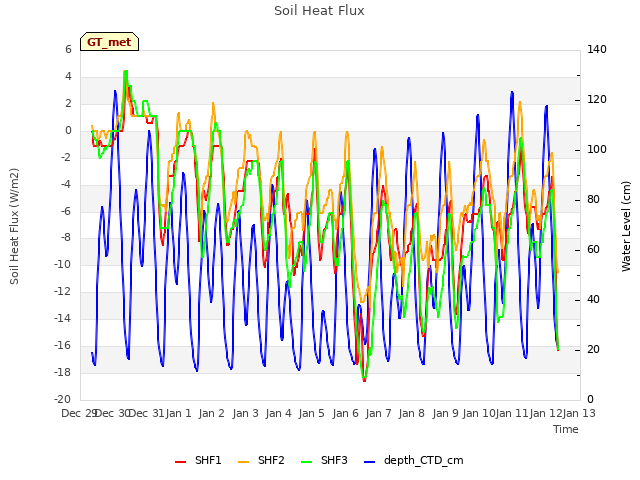Click the Jan 5 x-axis tick label

311,413
